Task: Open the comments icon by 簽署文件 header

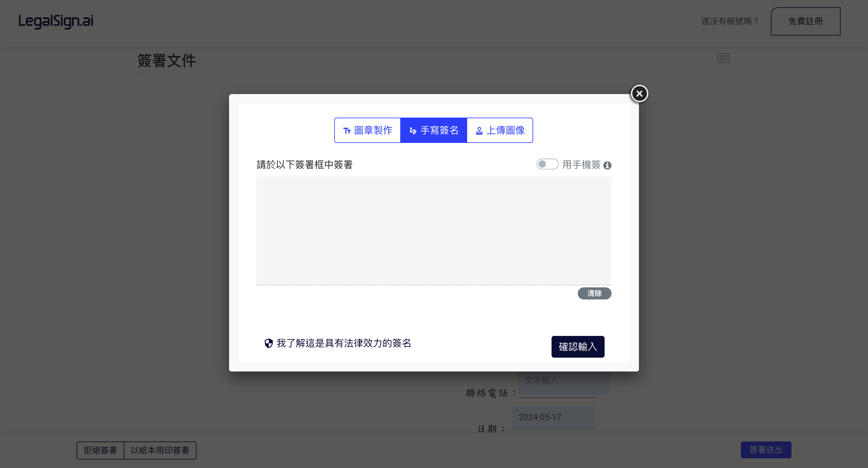Action: click(x=723, y=59)
